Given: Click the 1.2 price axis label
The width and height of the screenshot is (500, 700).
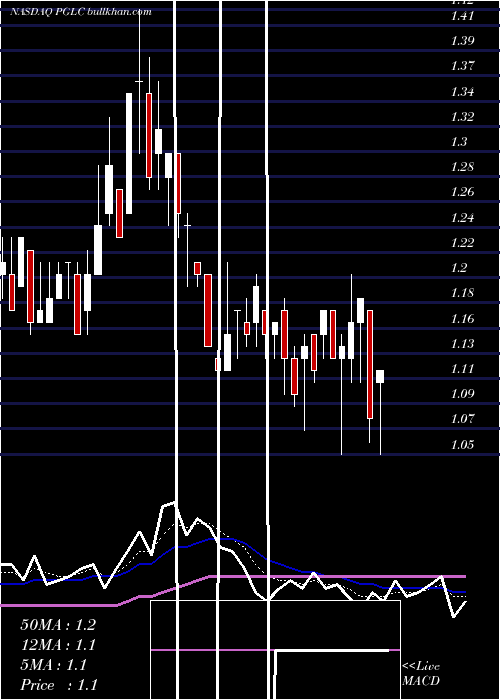Looking at the screenshot, I should [x=459, y=268].
